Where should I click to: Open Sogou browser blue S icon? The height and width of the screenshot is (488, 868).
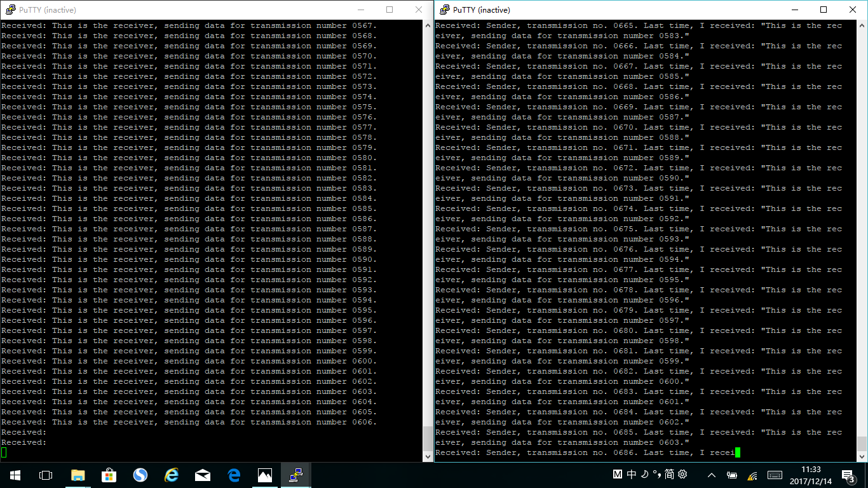140,475
